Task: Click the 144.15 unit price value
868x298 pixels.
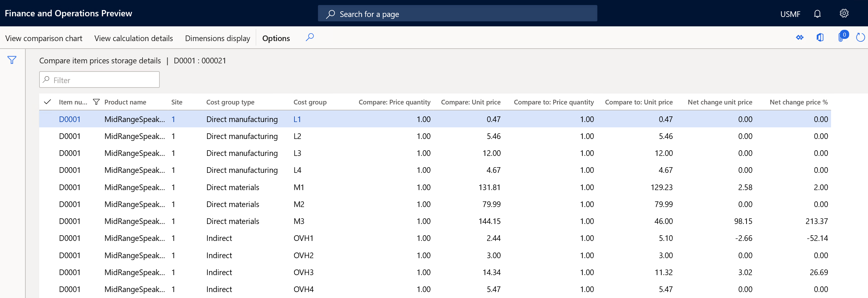Action: [489, 221]
